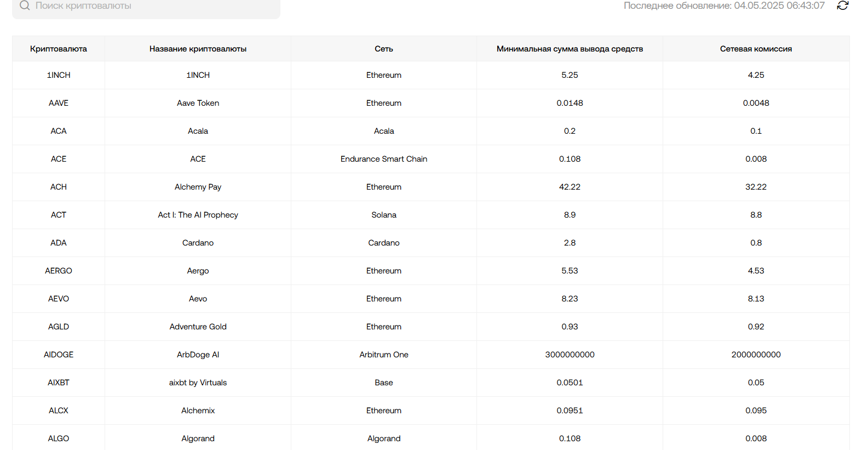
Task: Click the Solana network cell
Action: click(384, 215)
